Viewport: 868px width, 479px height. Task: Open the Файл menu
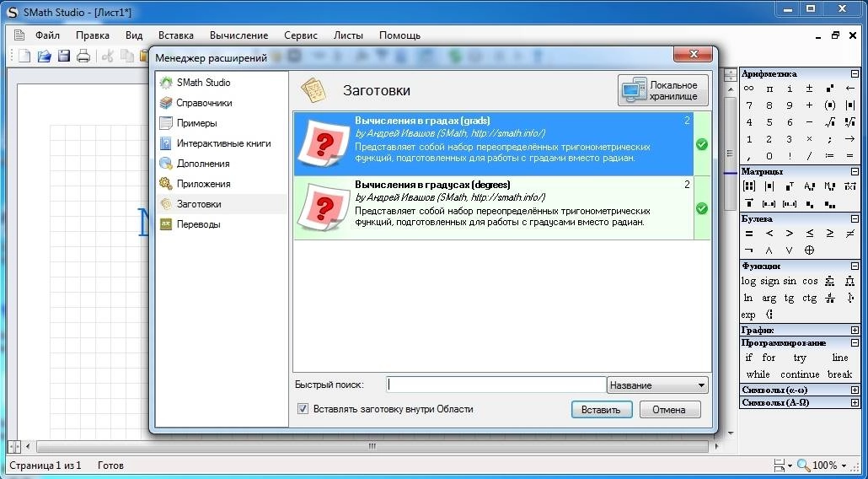click(x=47, y=35)
